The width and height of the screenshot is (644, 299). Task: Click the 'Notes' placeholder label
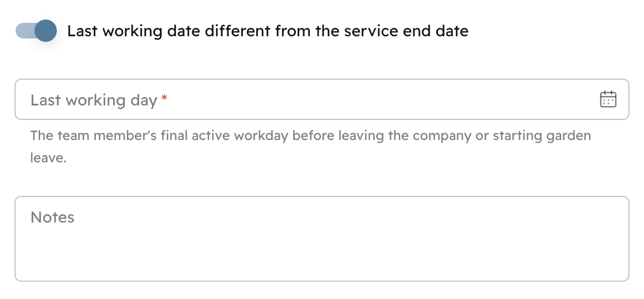(52, 217)
